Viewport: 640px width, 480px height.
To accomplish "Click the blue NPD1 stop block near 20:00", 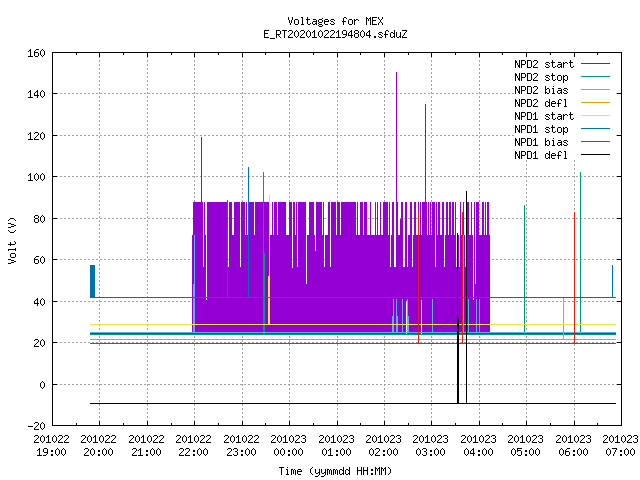I will (93, 281).
